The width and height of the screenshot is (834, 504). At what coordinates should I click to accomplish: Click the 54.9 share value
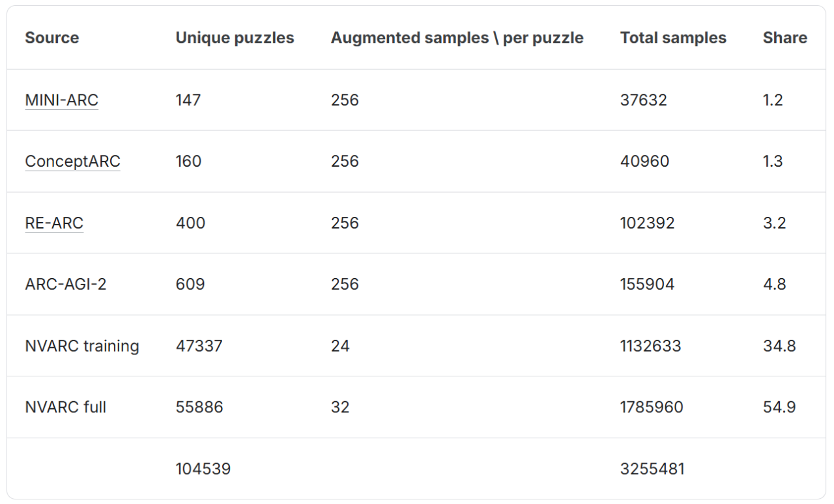pyautogui.click(x=779, y=408)
